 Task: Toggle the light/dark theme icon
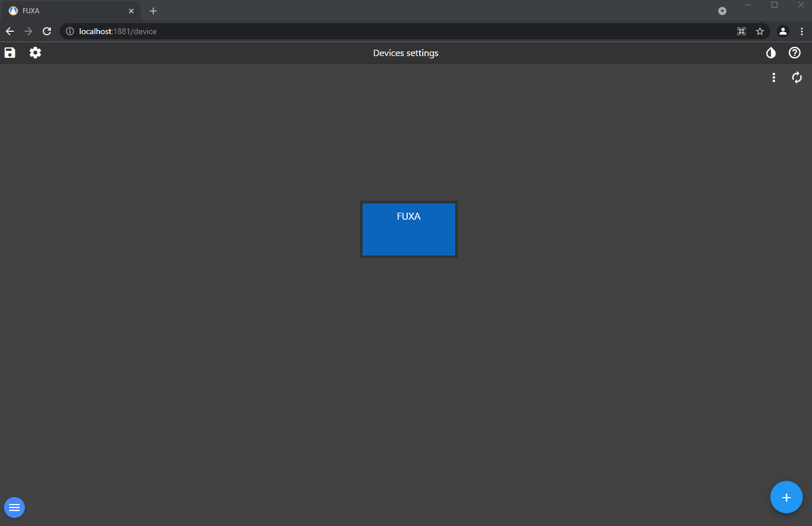770,53
